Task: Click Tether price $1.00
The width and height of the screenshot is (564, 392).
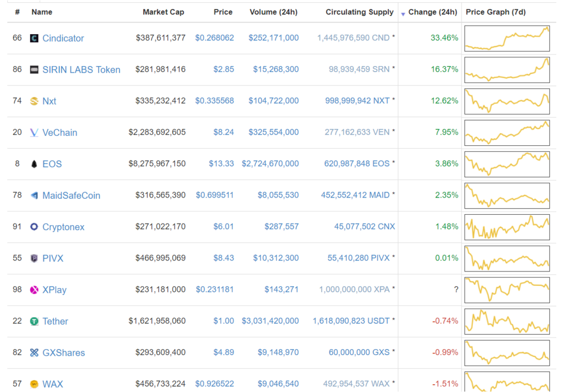Action: [224, 321]
